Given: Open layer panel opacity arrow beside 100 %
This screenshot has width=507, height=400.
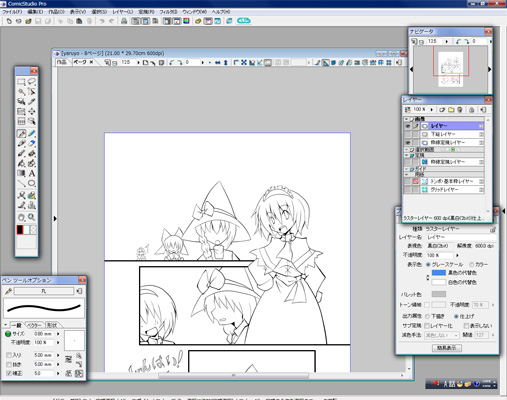Looking at the screenshot, I should pos(432,109).
